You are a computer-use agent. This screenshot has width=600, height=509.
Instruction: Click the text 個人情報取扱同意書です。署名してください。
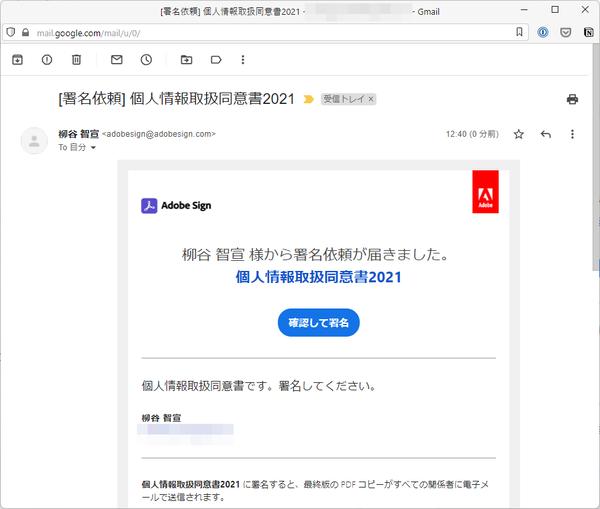[x=259, y=386]
